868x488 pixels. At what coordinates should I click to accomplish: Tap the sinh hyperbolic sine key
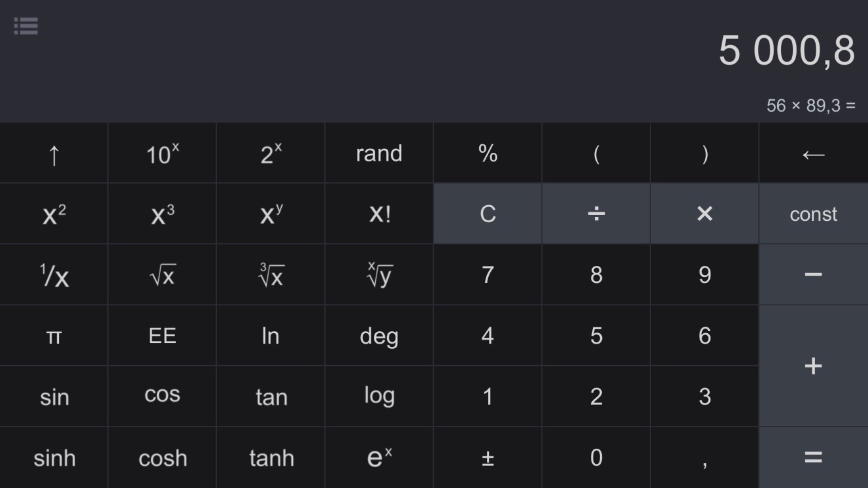(x=54, y=458)
